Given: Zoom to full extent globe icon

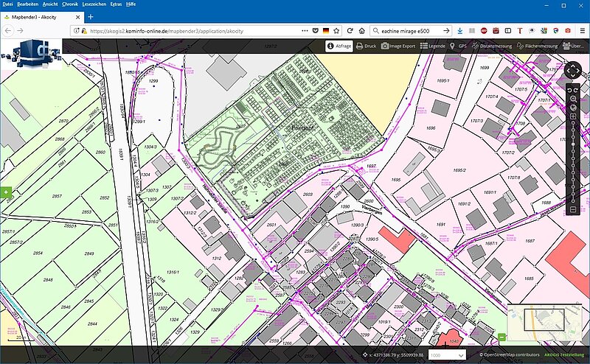Looking at the screenshot, I should 572,108.
